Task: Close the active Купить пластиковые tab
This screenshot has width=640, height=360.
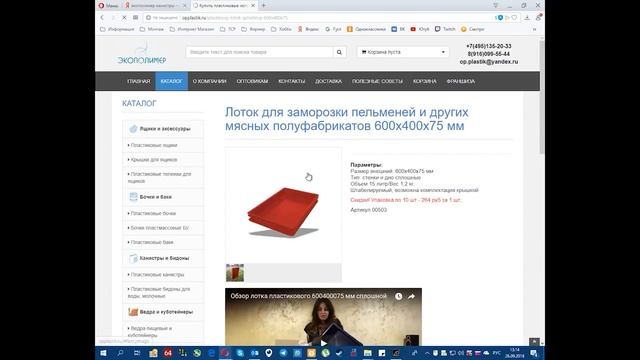Action: pos(253,6)
